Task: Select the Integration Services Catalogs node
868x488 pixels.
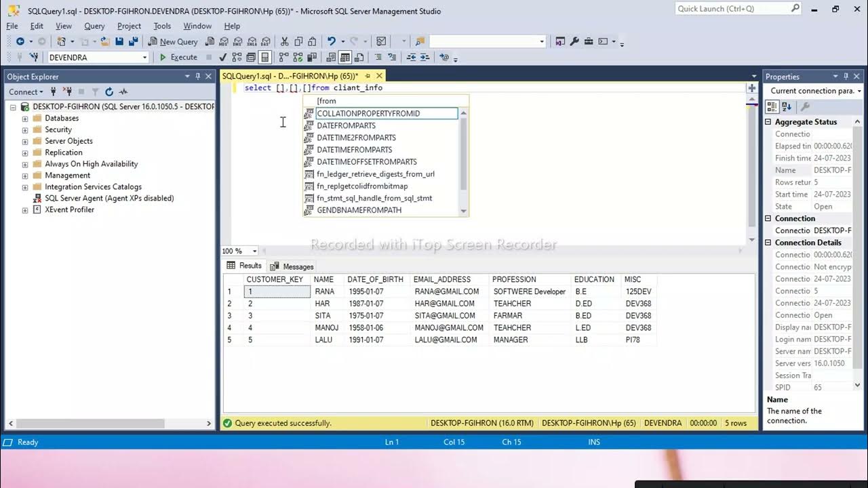Action: coord(93,186)
